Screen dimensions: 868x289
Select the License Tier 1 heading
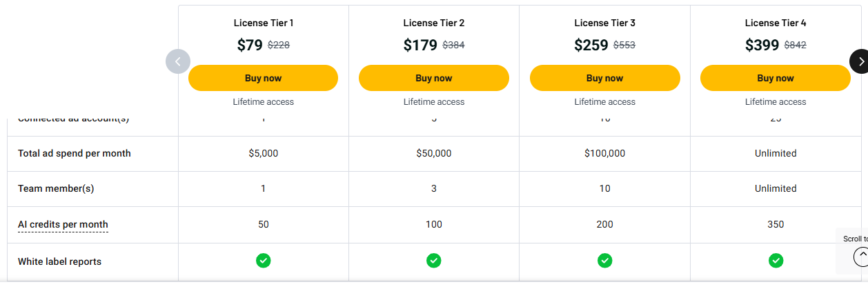click(x=263, y=23)
